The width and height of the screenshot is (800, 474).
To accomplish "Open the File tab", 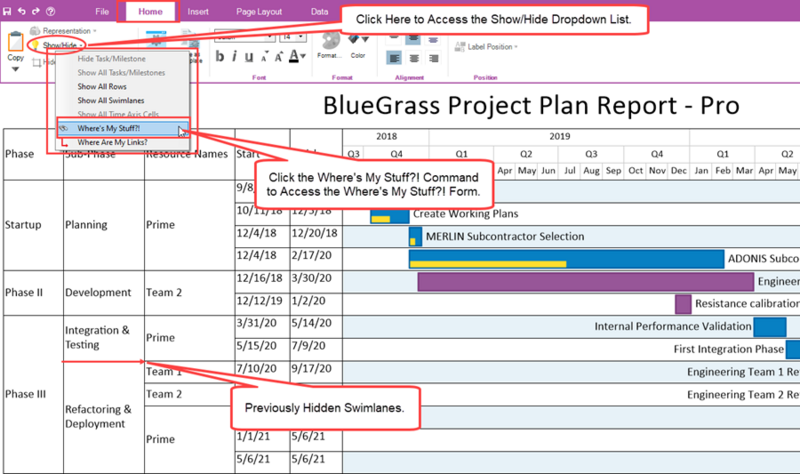I will tap(102, 11).
